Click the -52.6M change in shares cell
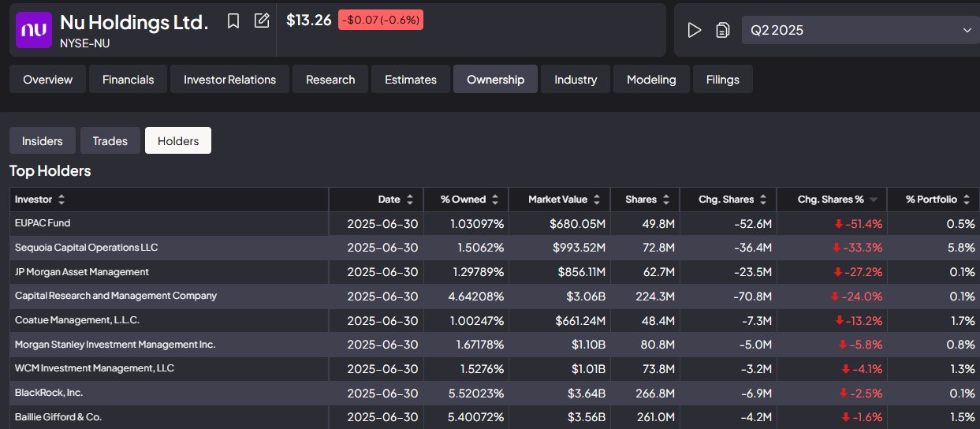The width and height of the screenshot is (980, 429). point(752,224)
